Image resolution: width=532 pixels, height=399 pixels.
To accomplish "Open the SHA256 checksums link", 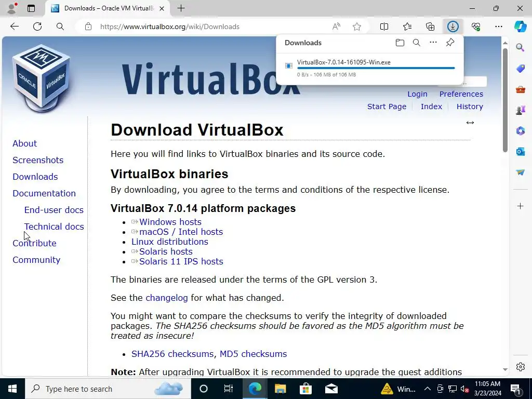I will pyautogui.click(x=172, y=354).
